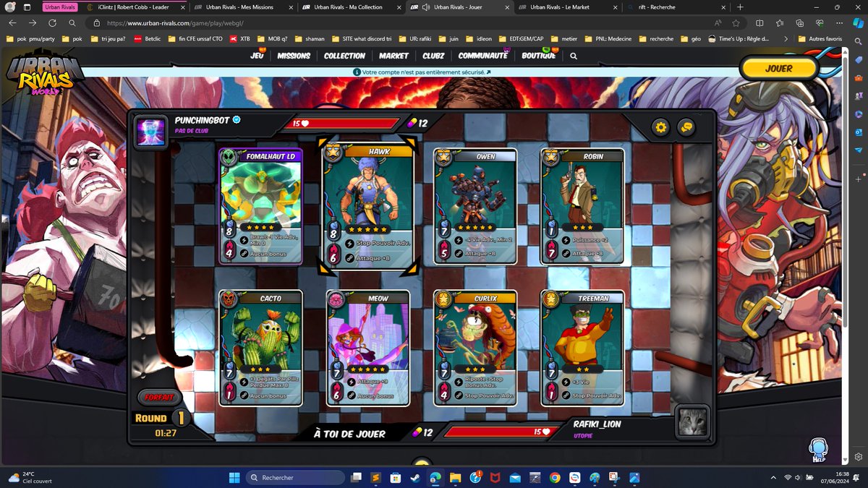This screenshot has height=488, width=868.
Task: Open the game settings gear icon
Action: point(660,128)
